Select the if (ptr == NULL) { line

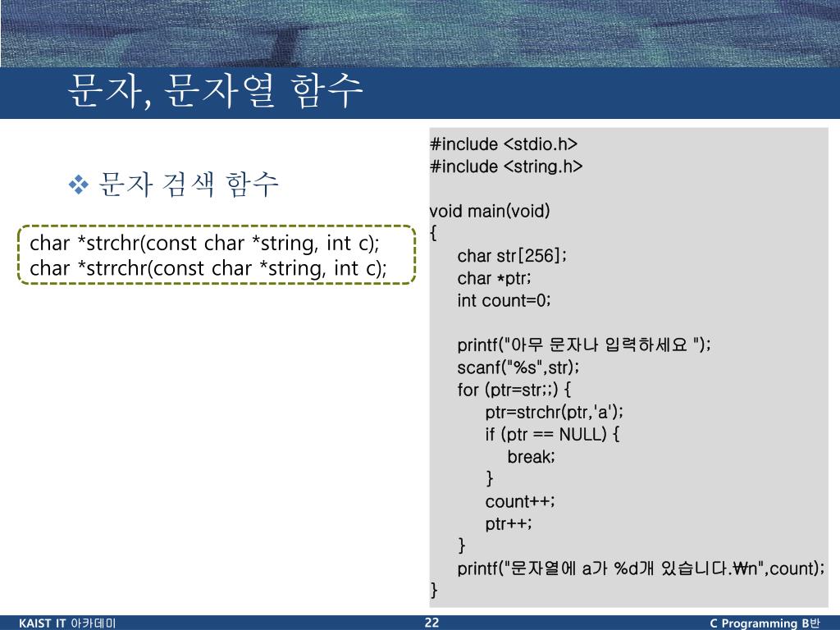coord(552,435)
